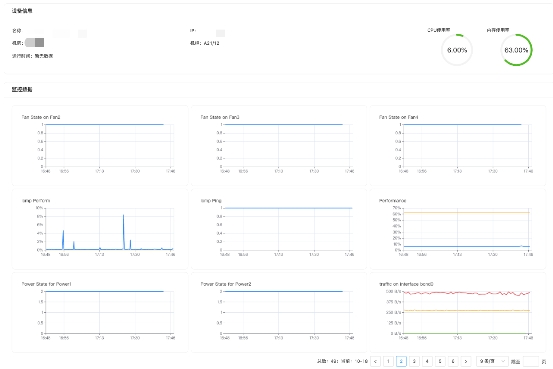The height and width of the screenshot is (369, 553).
Task: Click the CPU usage 6.00% gauge
Action: click(x=457, y=50)
